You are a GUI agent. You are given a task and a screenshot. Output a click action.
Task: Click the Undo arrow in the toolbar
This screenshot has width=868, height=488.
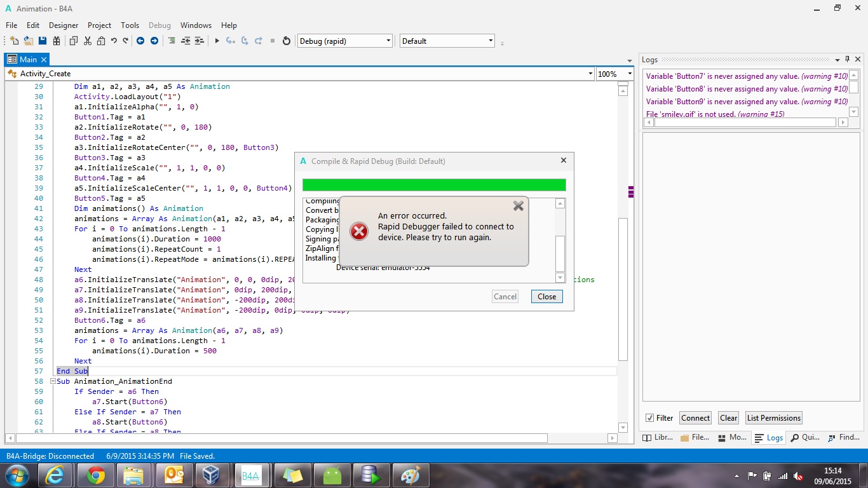pyautogui.click(x=114, y=41)
